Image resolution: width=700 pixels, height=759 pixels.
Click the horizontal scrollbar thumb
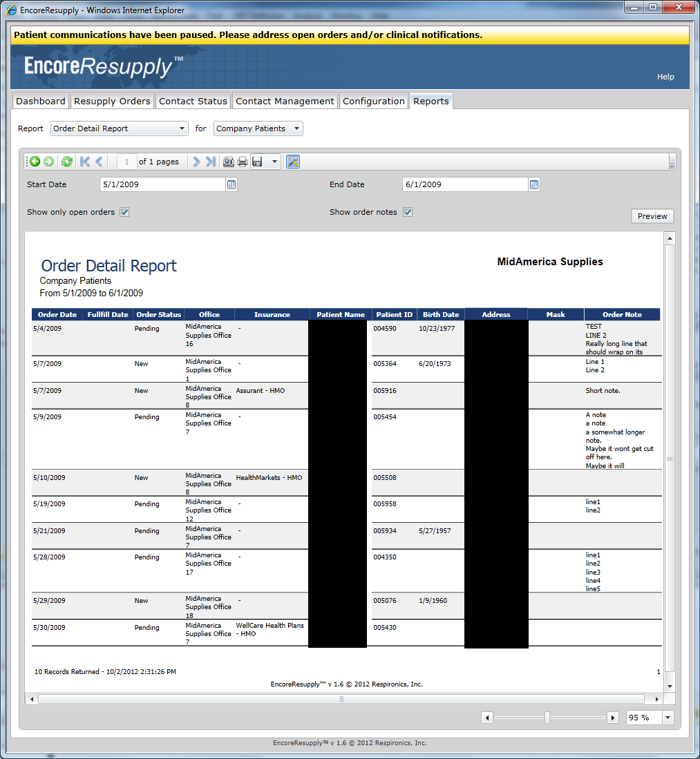click(341, 699)
